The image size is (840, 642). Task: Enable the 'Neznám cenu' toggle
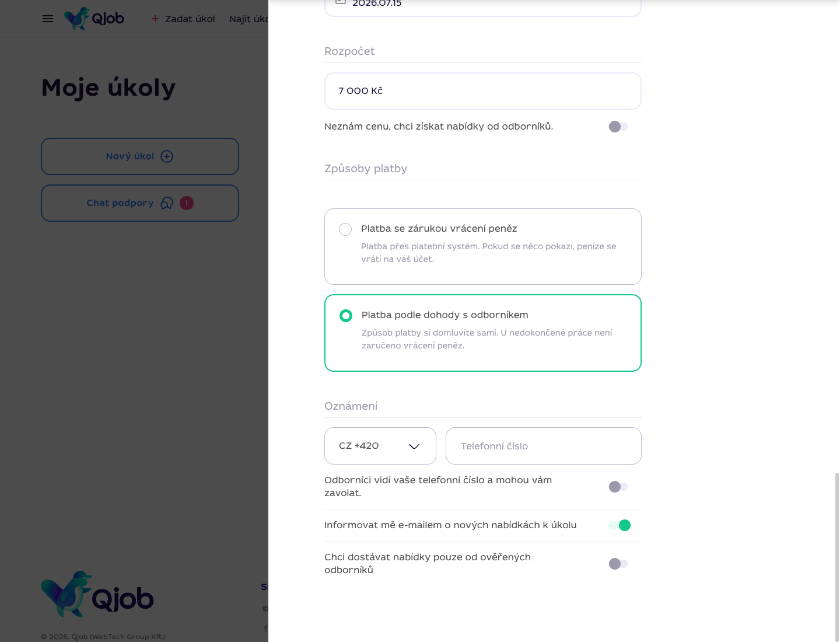[618, 127]
